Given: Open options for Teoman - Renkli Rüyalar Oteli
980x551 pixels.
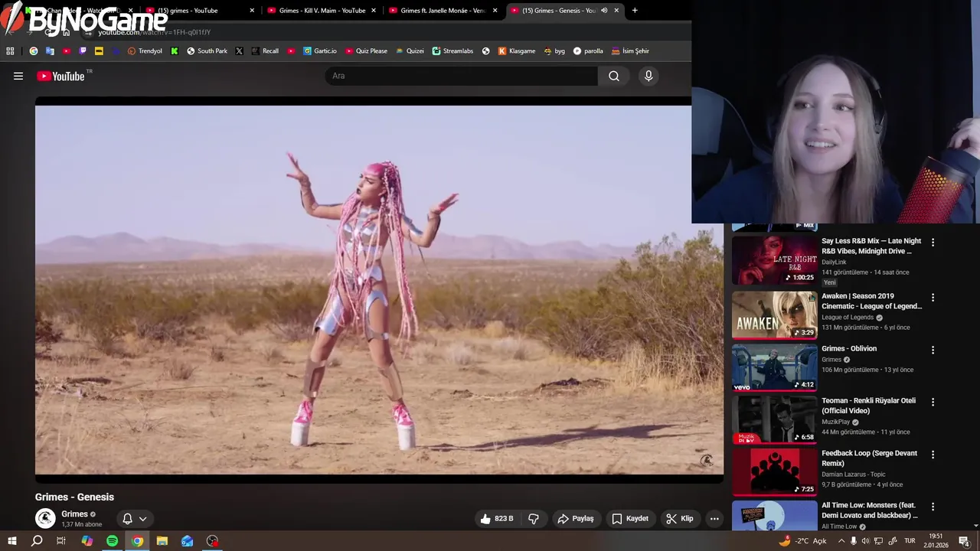Looking at the screenshot, I should coord(933,402).
